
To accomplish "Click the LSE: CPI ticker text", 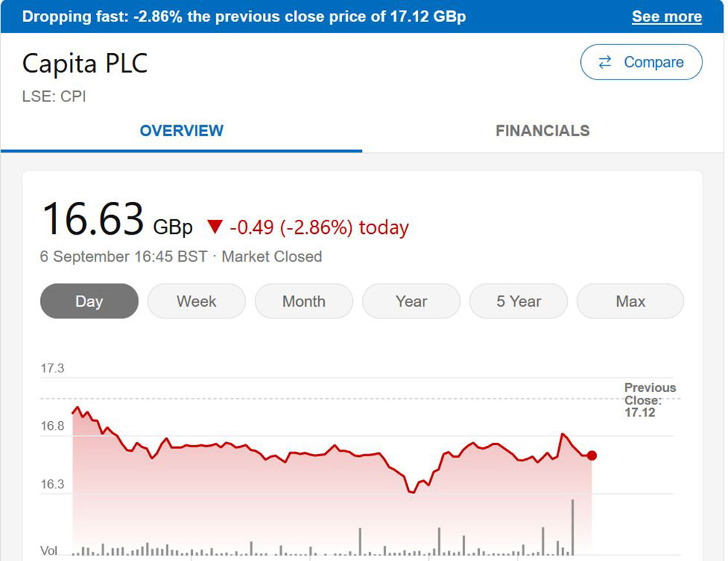I will coord(55,95).
